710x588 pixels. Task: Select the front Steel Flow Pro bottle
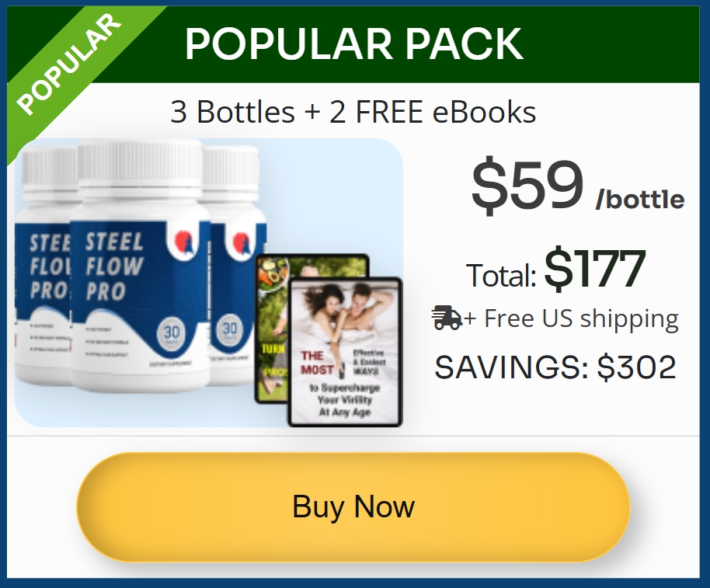click(140, 265)
